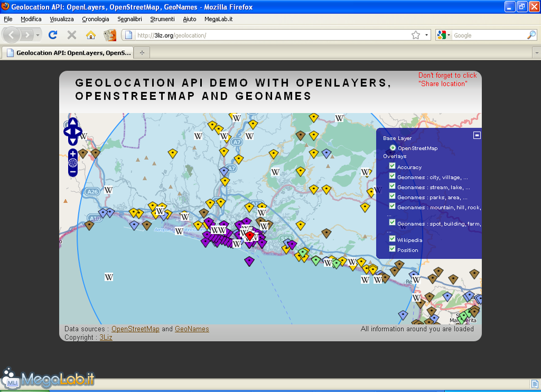541x392 pixels.
Task: Open the File menu
Action: click(8, 19)
